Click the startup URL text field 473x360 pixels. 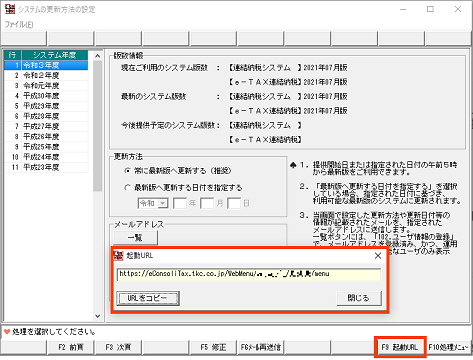pyautogui.click(x=249, y=274)
